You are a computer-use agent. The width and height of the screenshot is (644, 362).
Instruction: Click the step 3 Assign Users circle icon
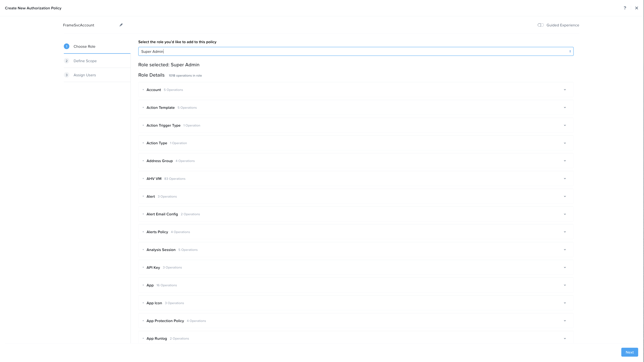tap(66, 75)
